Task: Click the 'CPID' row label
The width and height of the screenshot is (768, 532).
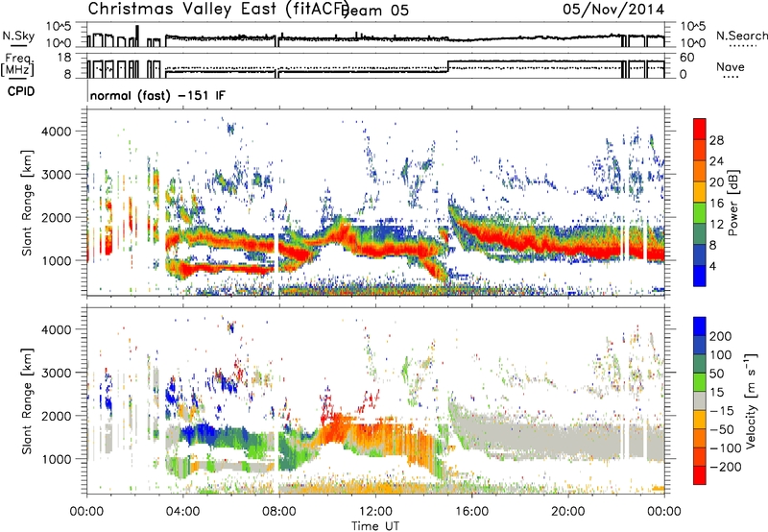Action: [x=21, y=91]
